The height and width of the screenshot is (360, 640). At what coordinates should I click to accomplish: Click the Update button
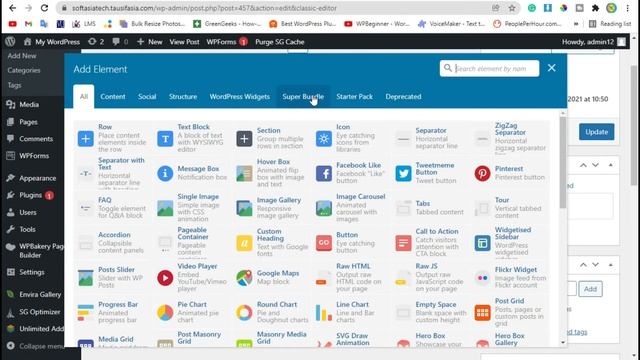coord(596,132)
